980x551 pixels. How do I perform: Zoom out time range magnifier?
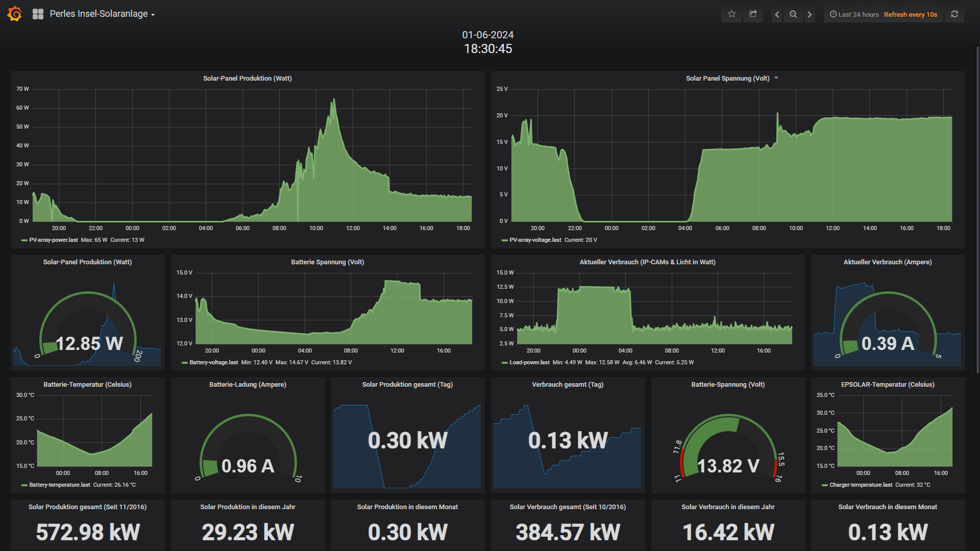point(793,14)
